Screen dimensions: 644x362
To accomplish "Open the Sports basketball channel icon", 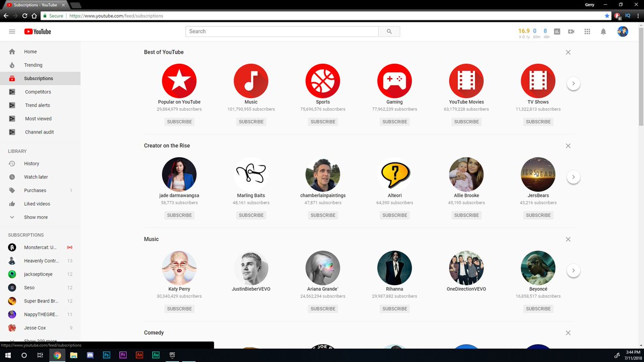I will [323, 81].
